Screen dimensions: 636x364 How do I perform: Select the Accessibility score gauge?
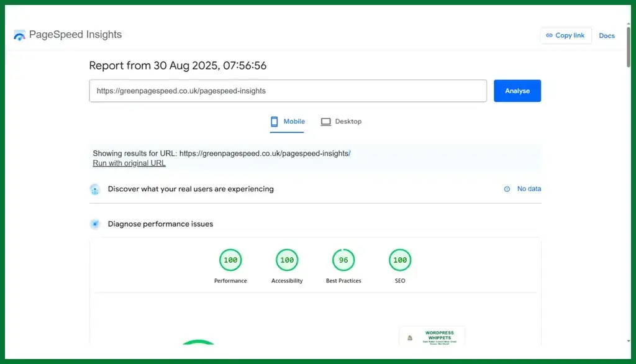287,260
